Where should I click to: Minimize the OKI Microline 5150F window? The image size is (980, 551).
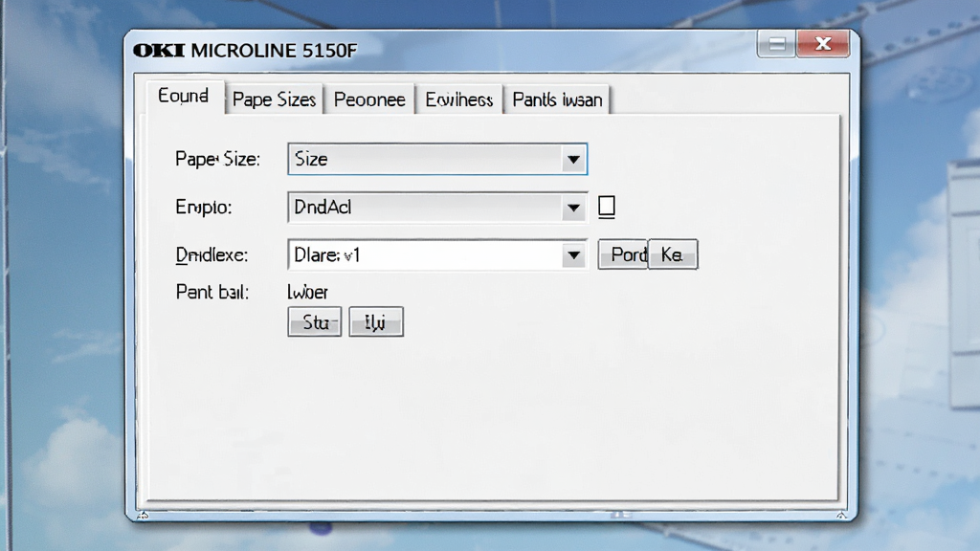(x=776, y=44)
